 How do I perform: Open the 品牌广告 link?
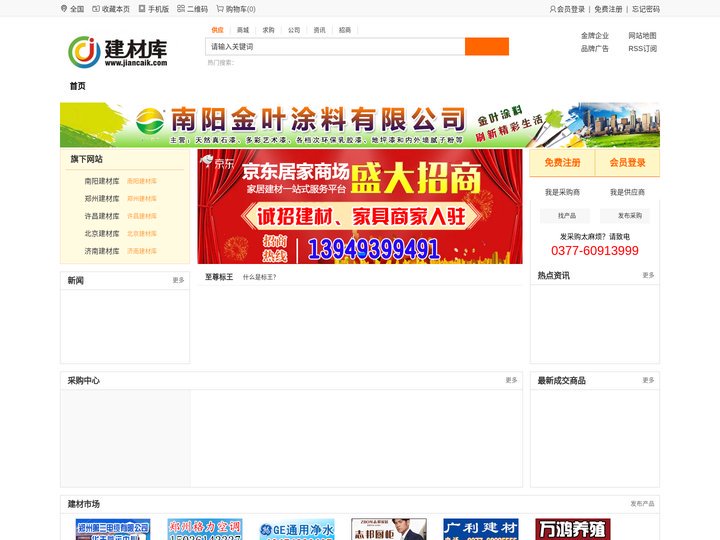(595, 49)
